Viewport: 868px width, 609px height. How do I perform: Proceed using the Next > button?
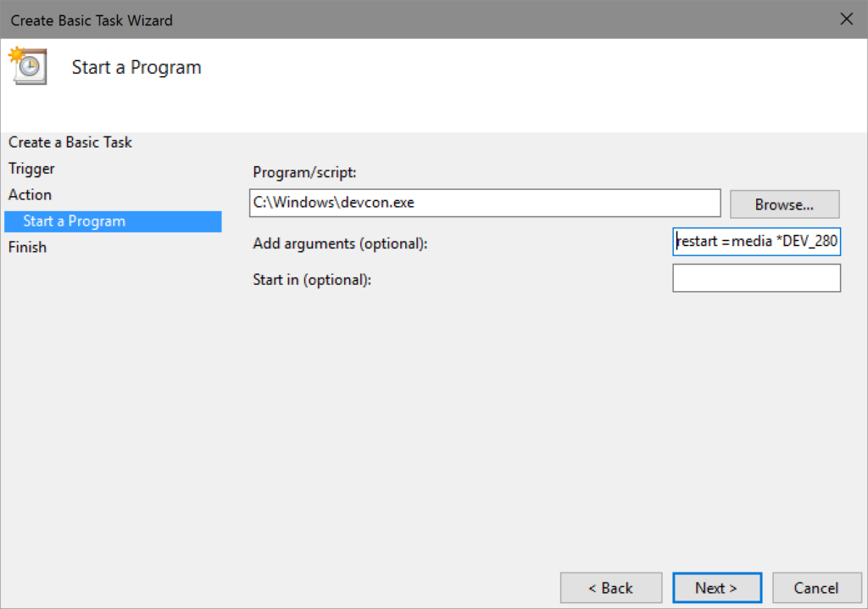pos(716,588)
